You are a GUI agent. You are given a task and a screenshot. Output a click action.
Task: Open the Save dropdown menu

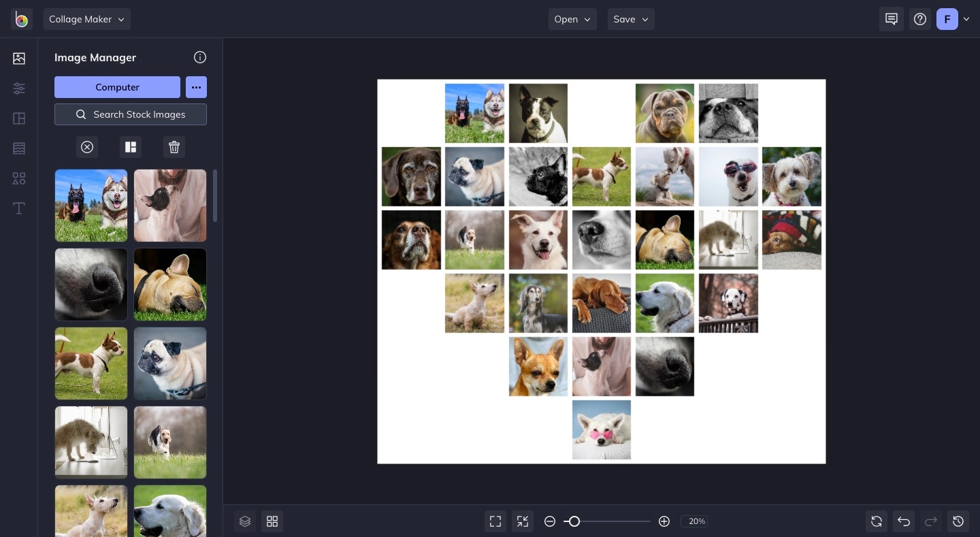pyautogui.click(x=630, y=19)
